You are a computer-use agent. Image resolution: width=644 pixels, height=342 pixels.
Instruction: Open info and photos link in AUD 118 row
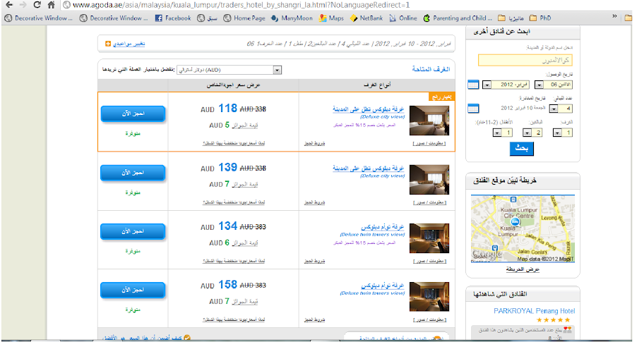[x=429, y=144]
